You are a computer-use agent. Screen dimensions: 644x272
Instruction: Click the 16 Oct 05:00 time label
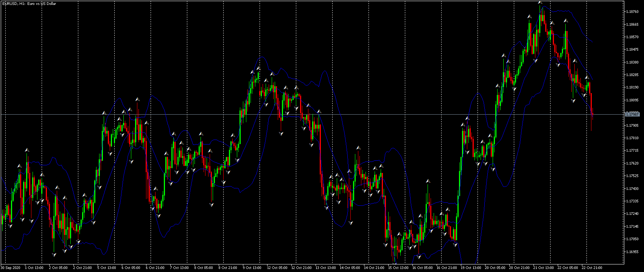click(423, 268)
